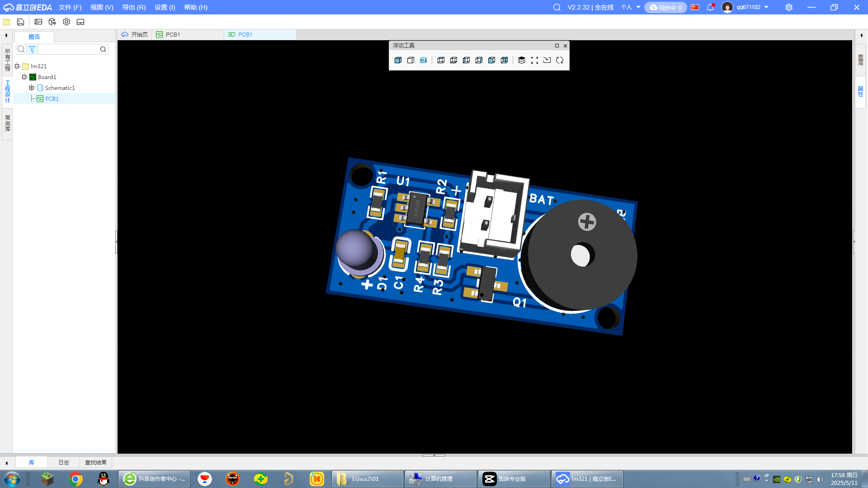Open Chrome from the Windows taskbar
Viewport: 868px width, 488px height.
point(75,479)
